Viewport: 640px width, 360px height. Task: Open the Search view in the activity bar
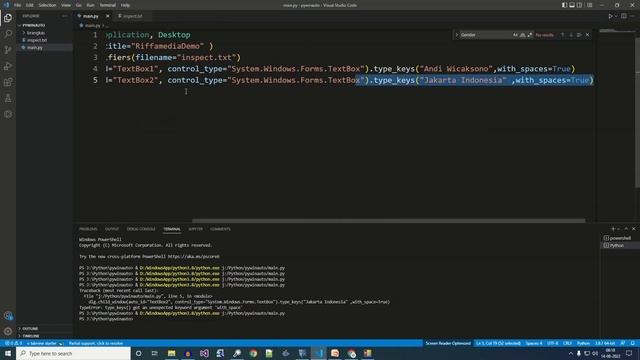8,34
